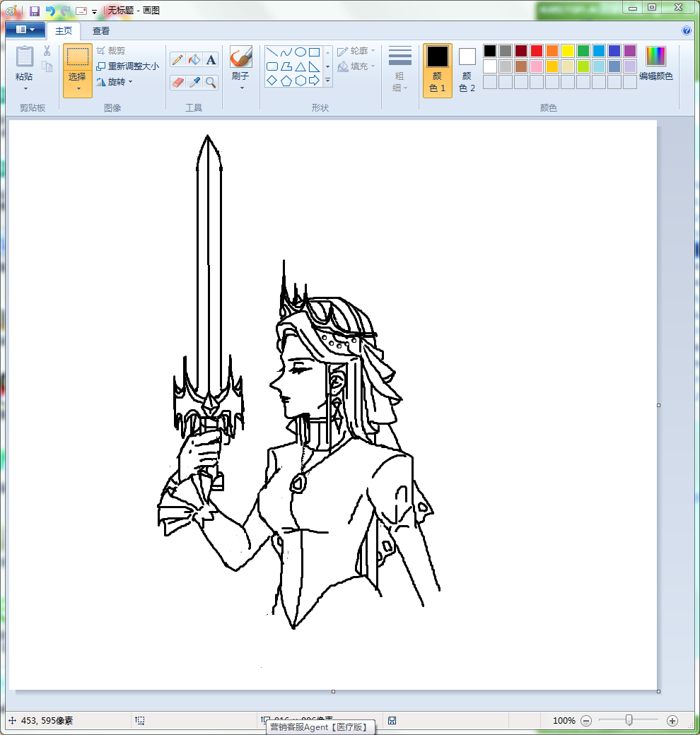This screenshot has width=700, height=735.
Task: Click the Save icon in quick access toolbar
Action: 34,11
